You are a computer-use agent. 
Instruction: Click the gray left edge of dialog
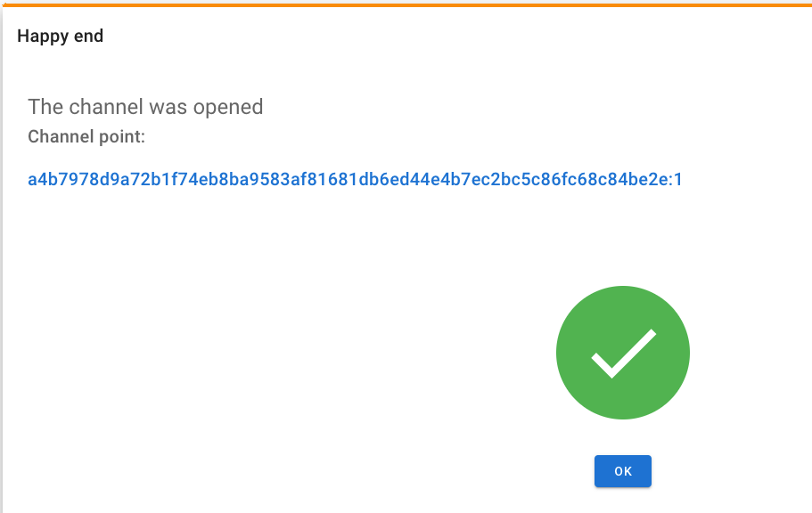coord(1,259)
